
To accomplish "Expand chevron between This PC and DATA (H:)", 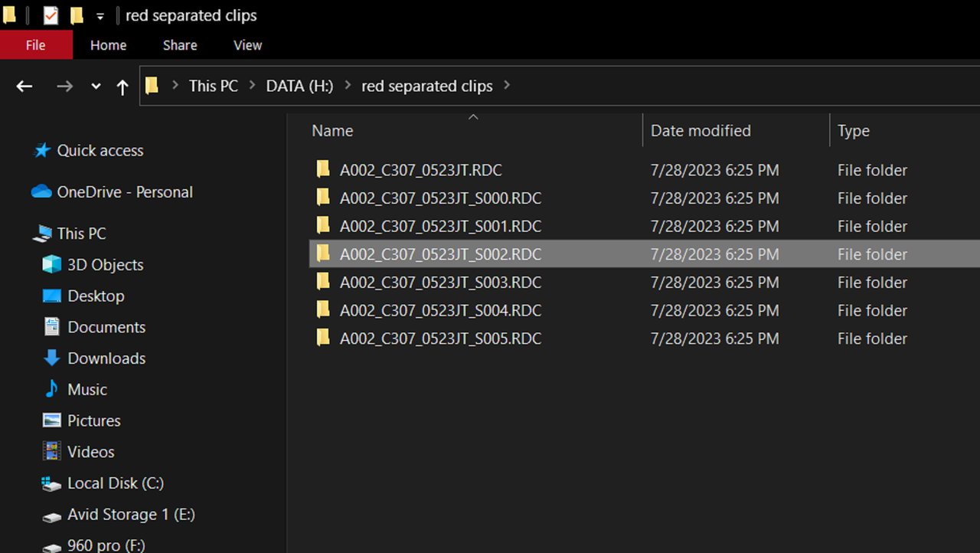I will point(252,86).
